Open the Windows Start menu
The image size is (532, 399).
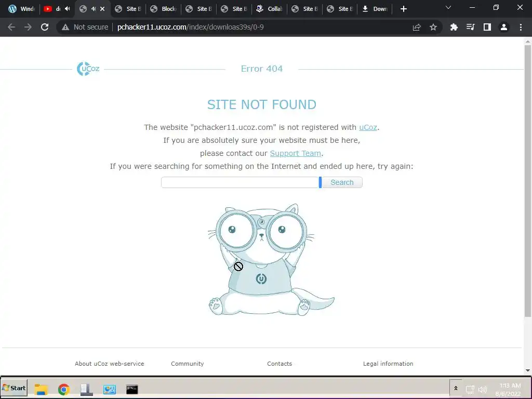(x=14, y=388)
